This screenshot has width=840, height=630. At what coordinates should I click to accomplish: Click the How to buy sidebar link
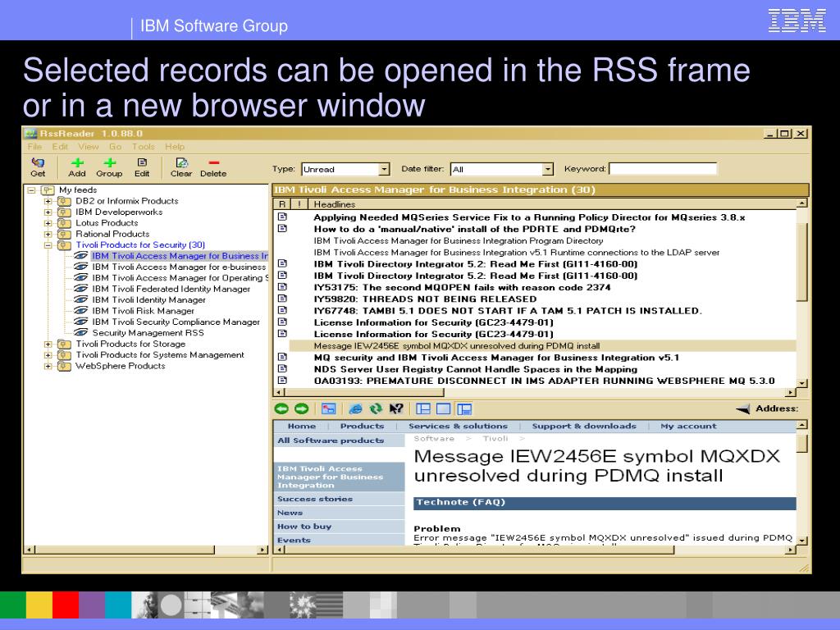tap(304, 526)
